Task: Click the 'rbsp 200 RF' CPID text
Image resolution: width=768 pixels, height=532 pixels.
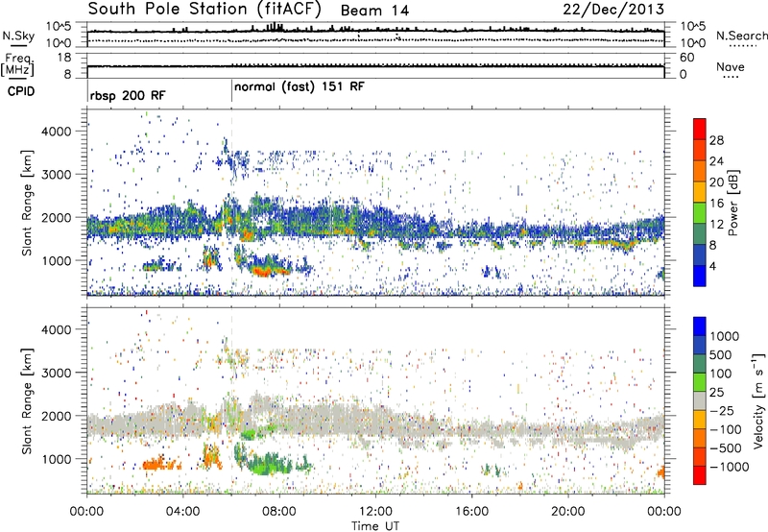Action: [x=128, y=95]
